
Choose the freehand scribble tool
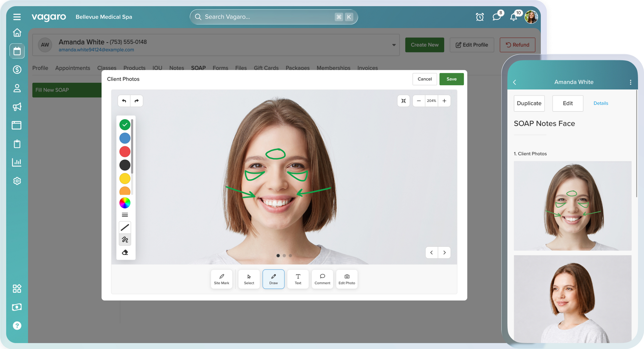(125, 240)
